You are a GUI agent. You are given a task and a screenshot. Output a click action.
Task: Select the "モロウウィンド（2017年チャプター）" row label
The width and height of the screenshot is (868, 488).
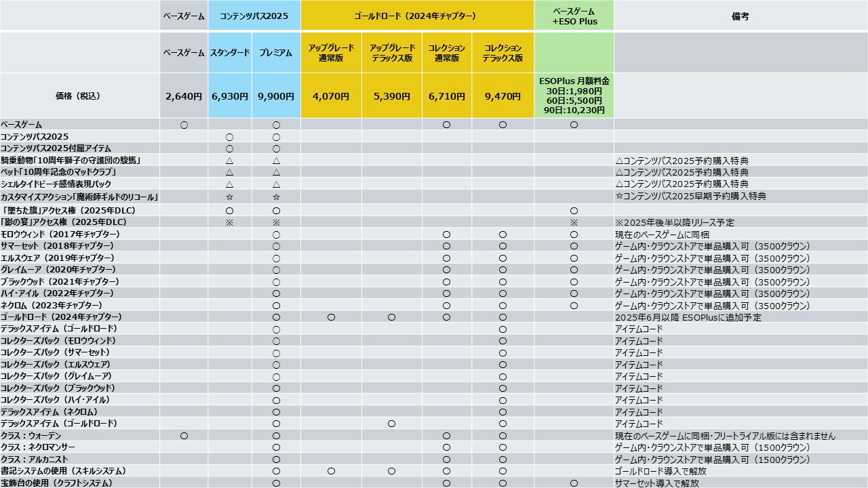point(60,235)
